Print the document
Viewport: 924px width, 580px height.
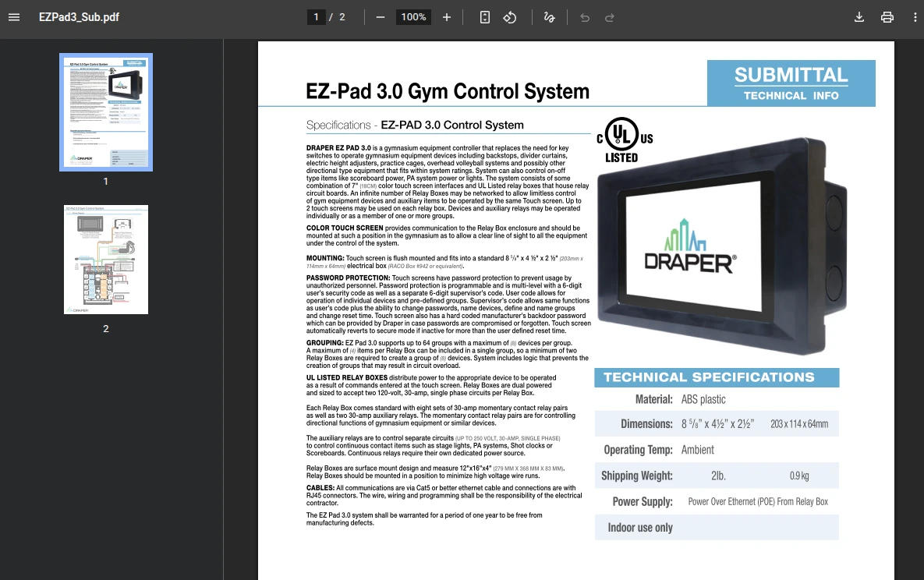pos(887,17)
